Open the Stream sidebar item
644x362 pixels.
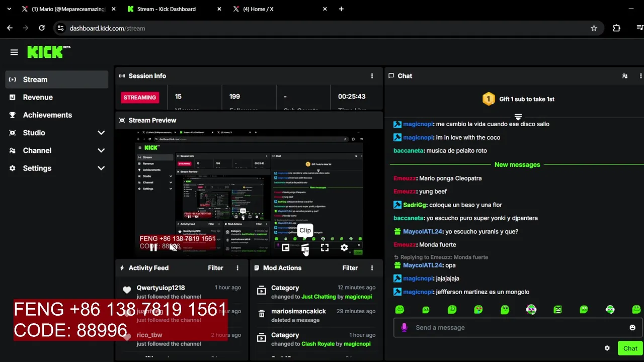pyautogui.click(x=57, y=79)
